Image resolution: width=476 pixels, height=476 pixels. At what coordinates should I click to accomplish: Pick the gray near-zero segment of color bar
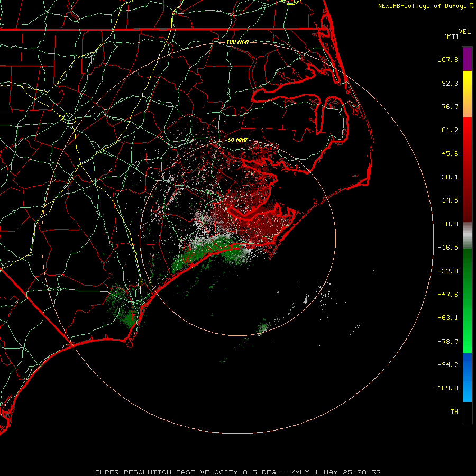(x=467, y=235)
